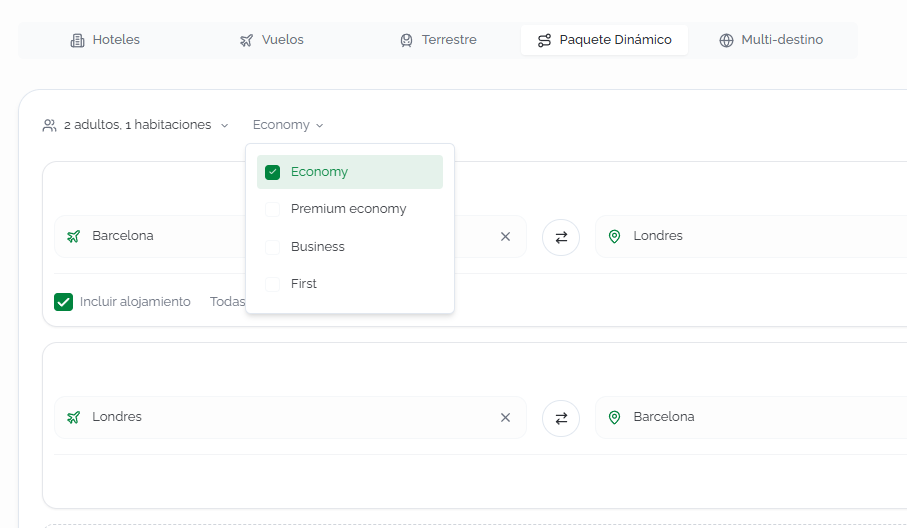This screenshot has width=907, height=528.
Task: Click the pin icon beside Londres destination
Action: [x=614, y=237]
